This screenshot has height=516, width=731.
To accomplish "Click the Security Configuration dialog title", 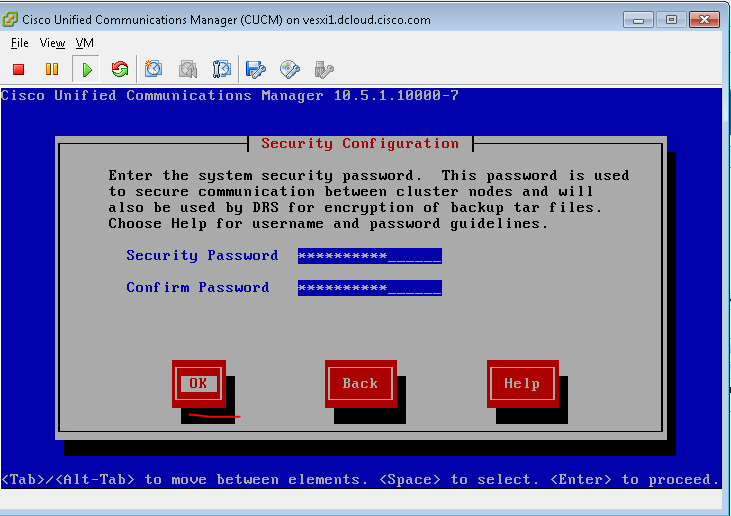I will pos(360,144).
